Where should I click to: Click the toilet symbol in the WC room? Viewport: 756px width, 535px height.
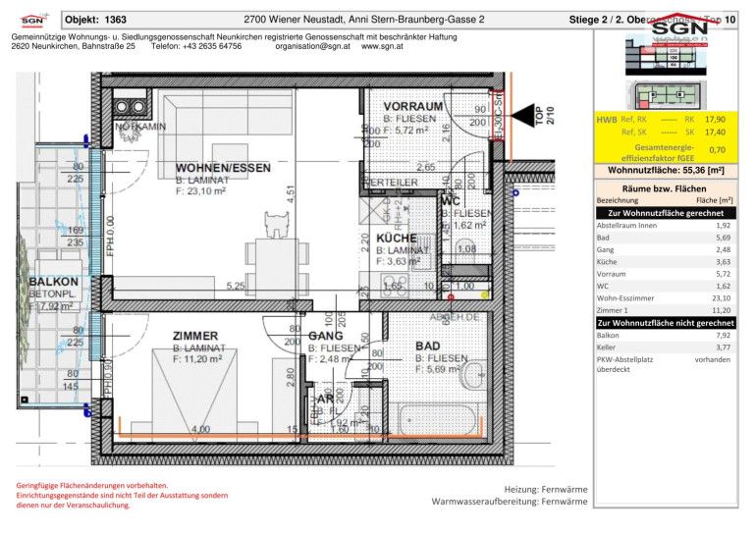[x=463, y=243]
